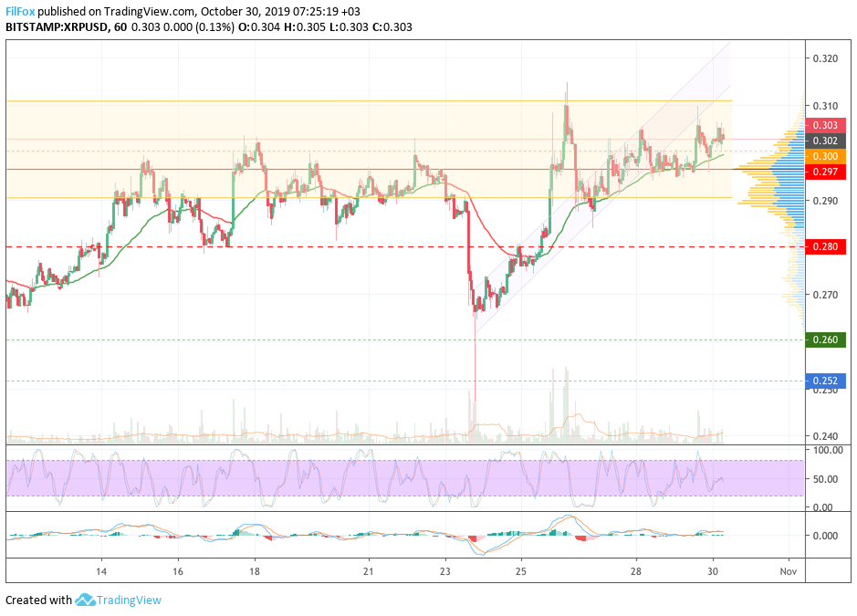Click the TradingView cloud logo icon
Screen dimensions: 857x616
[x=85, y=600]
